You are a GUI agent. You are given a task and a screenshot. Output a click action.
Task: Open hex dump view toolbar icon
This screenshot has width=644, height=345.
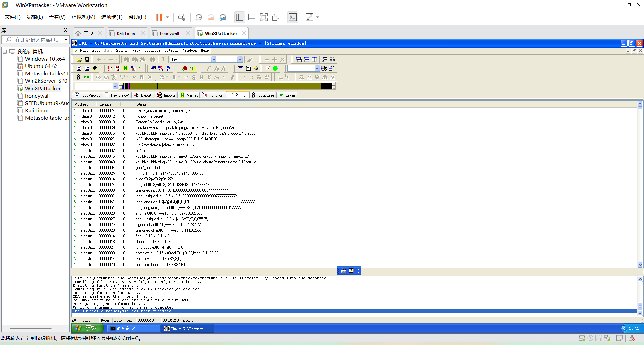point(87,68)
